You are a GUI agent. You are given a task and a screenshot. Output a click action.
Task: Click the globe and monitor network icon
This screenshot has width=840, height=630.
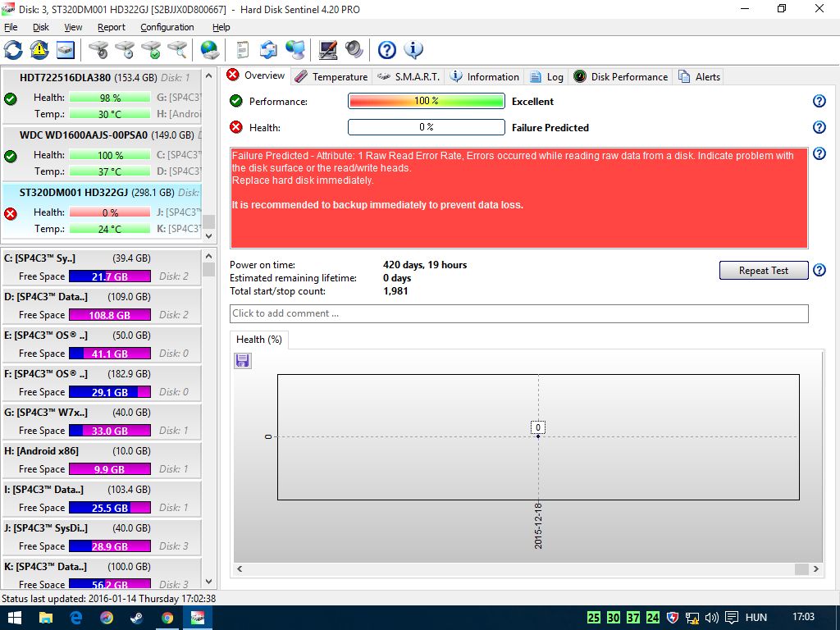click(x=294, y=50)
